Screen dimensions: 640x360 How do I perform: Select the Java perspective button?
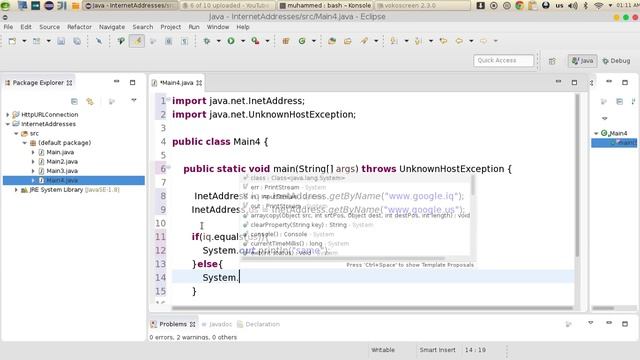tap(582, 61)
